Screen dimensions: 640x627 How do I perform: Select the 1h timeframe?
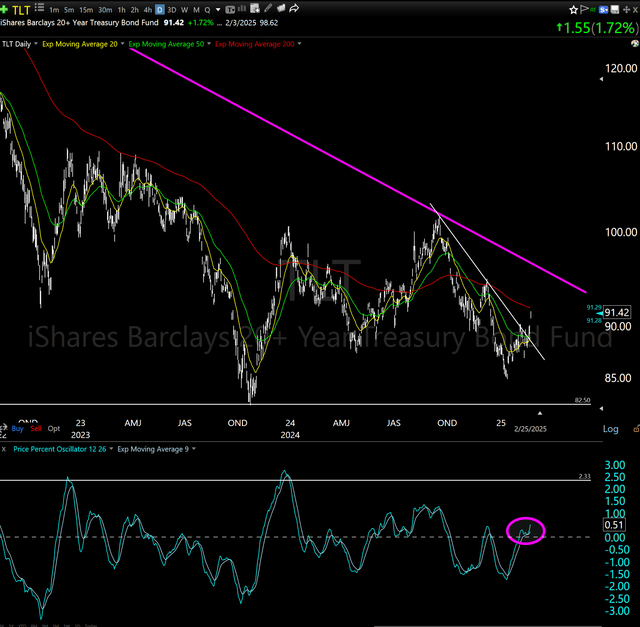[x=122, y=10]
